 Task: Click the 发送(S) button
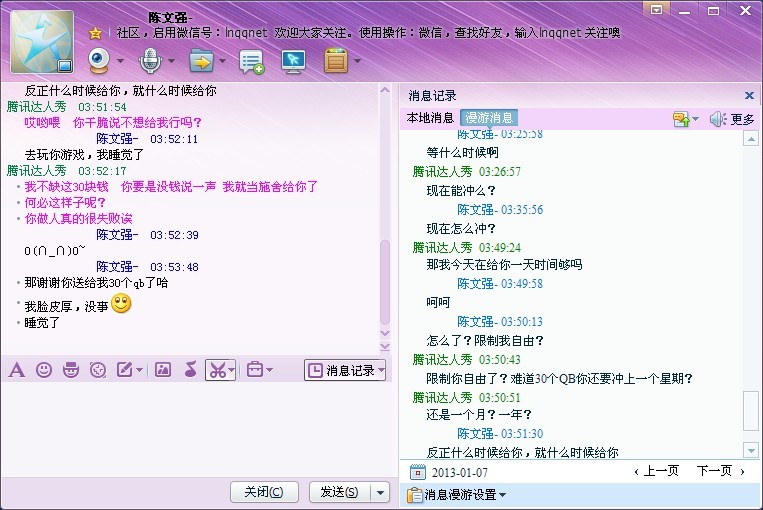pos(340,492)
